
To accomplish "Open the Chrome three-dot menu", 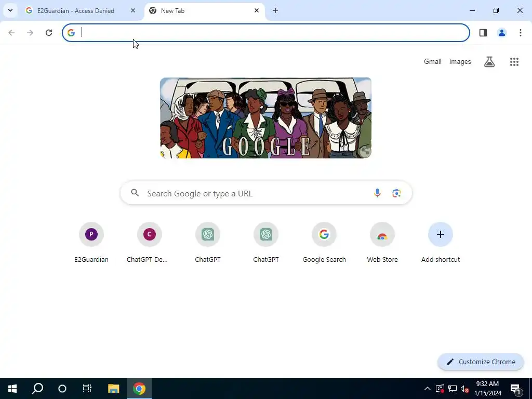I will click(x=521, y=33).
